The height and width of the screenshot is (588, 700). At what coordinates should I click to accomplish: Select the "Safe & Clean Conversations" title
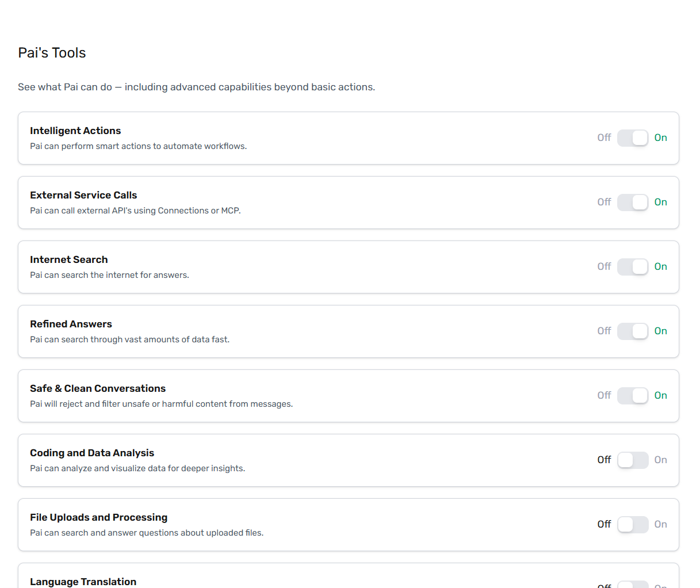(98, 388)
